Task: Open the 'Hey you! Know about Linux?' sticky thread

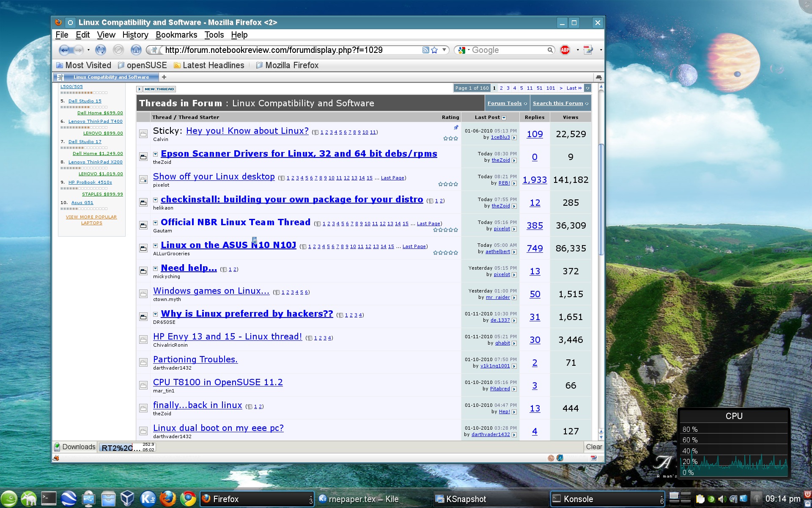Action: 247,131
